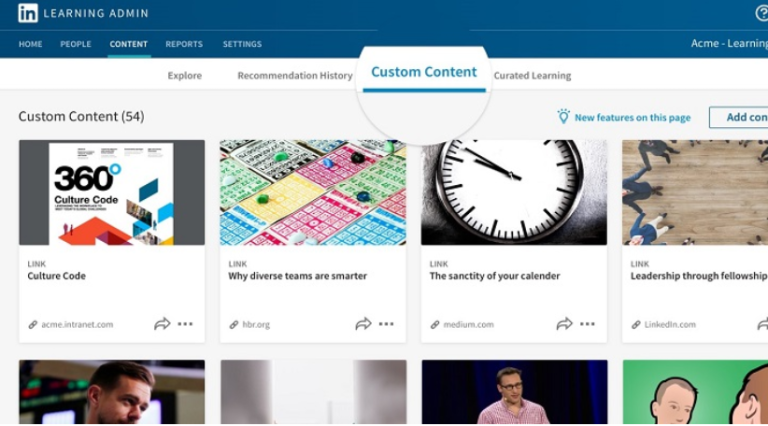Click link icon beside LinkedIn.com
Image resolution: width=768 pixels, height=426 pixels.
click(x=636, y=324)
